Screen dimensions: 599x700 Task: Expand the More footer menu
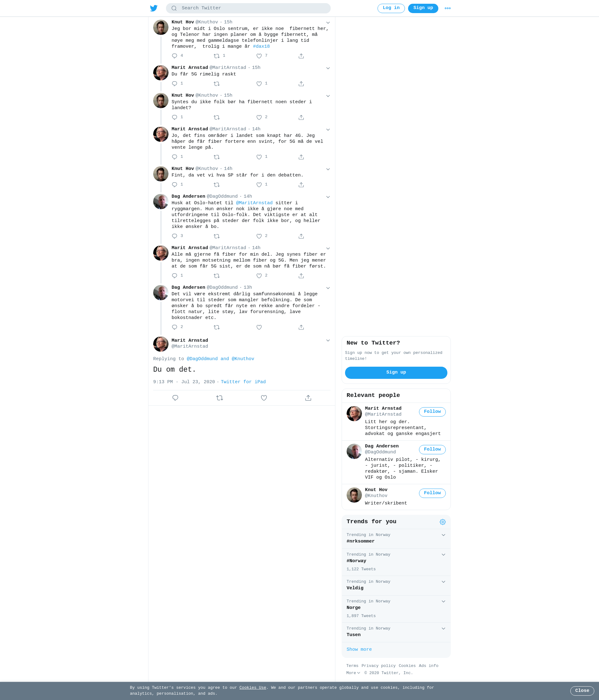pos(353,673)
